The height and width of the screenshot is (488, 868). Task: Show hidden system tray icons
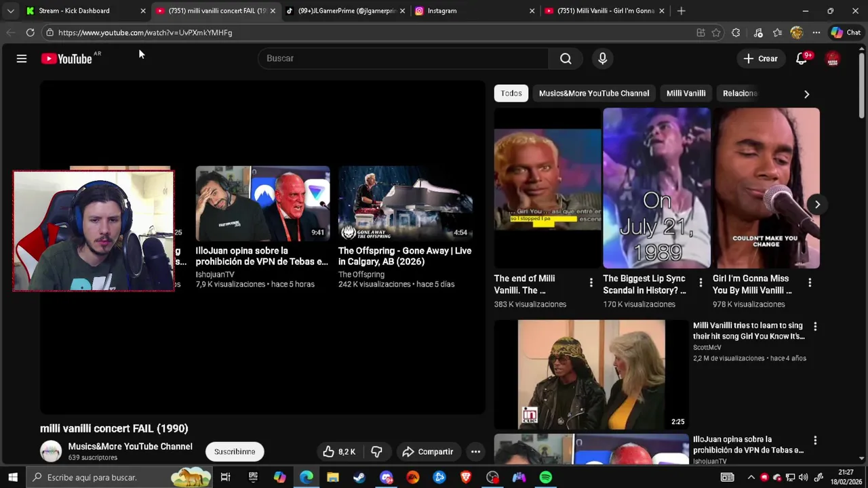click(751, 477)
